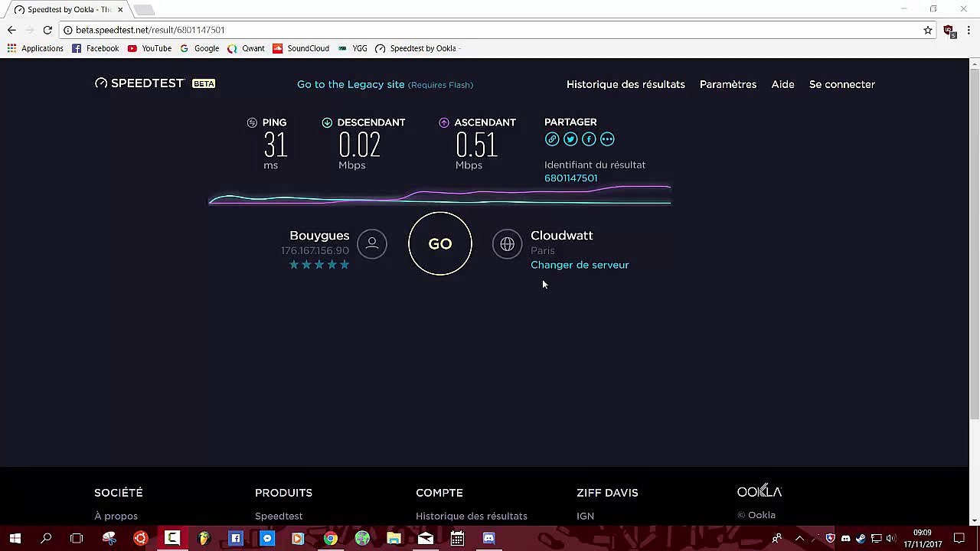Select the 'Speedtest by Ookla' browser tab
Screen dimensions: 980x551
(68, 10)
